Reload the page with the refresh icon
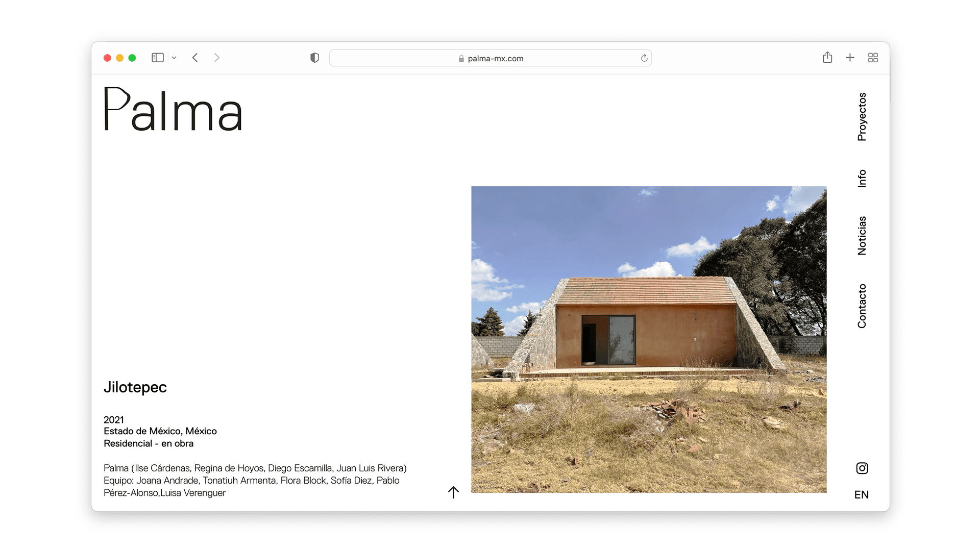This screenshot has width=980, height=551. pyautogui.click(x=644, y=58)
